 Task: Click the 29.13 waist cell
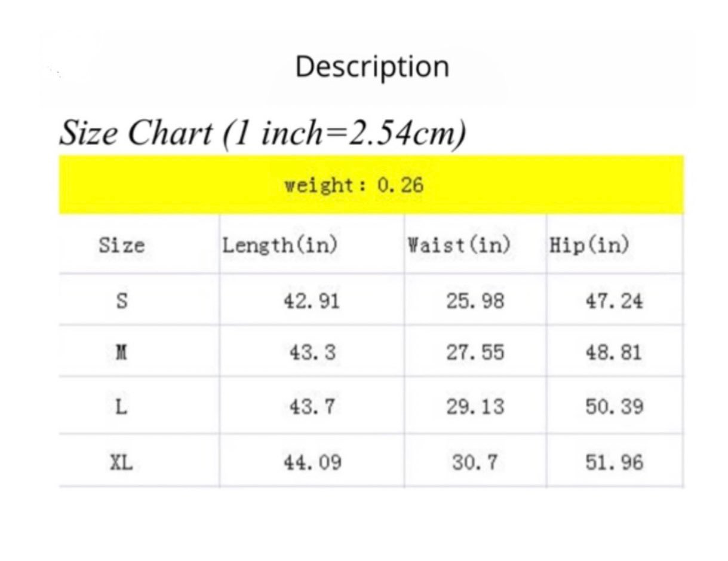coord(475,407)
